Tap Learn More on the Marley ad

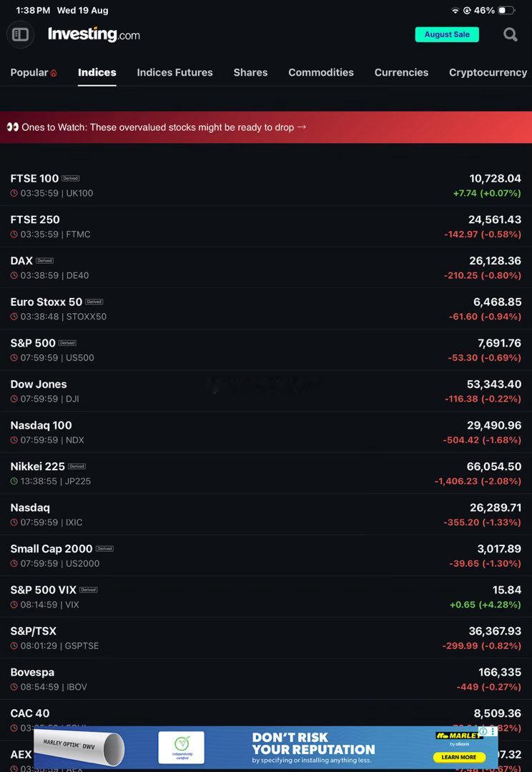(458, 757)
